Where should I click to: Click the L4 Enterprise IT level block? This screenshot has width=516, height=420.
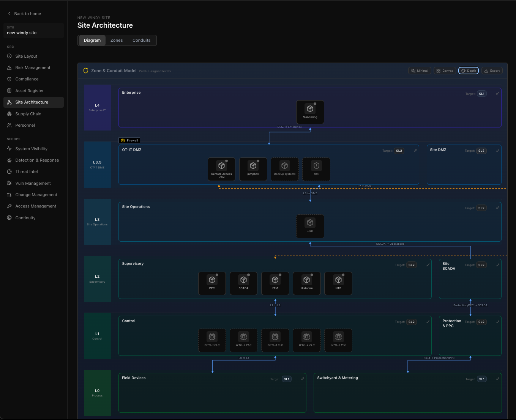click(x=98, y=107)
